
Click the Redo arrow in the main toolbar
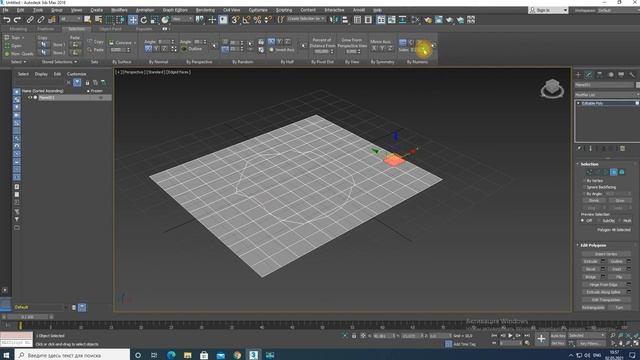17,20
